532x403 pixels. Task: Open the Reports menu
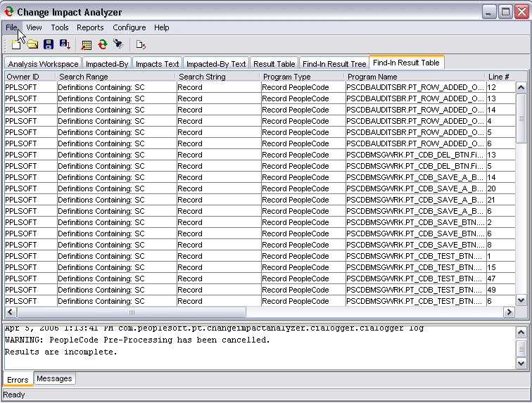pyautogui.click(x=90, y=27)
